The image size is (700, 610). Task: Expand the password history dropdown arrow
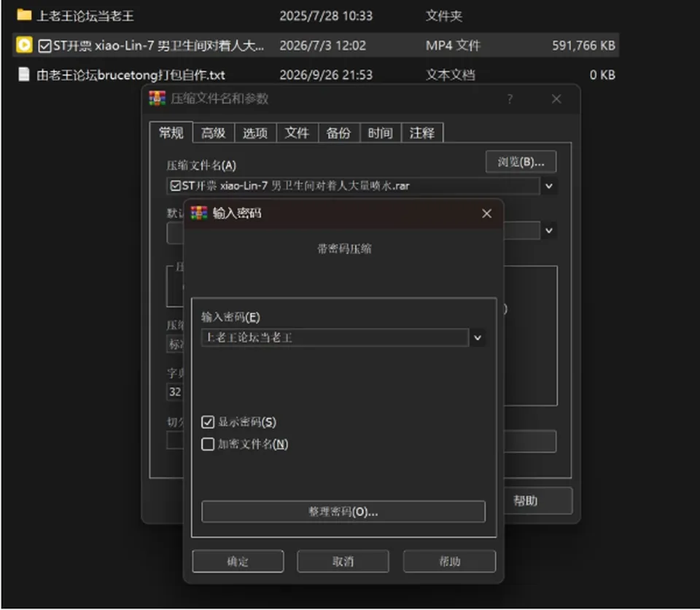click(477, 338)
